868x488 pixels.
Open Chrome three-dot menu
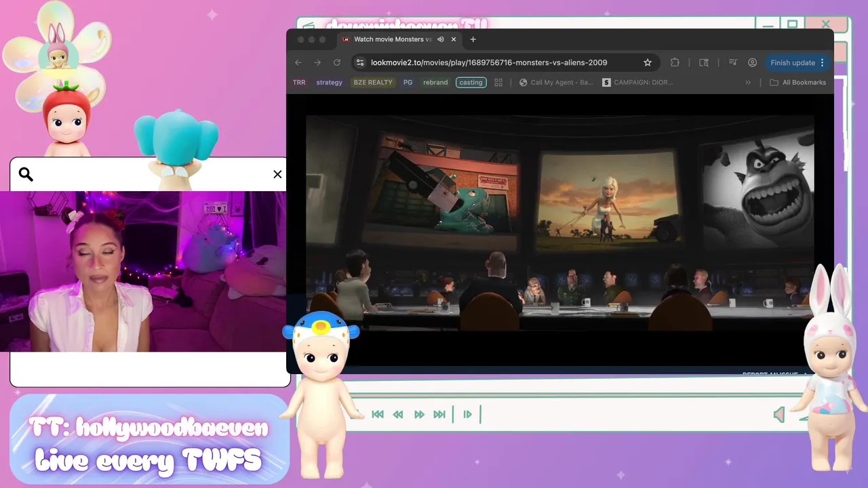click(x=823, y=62)
